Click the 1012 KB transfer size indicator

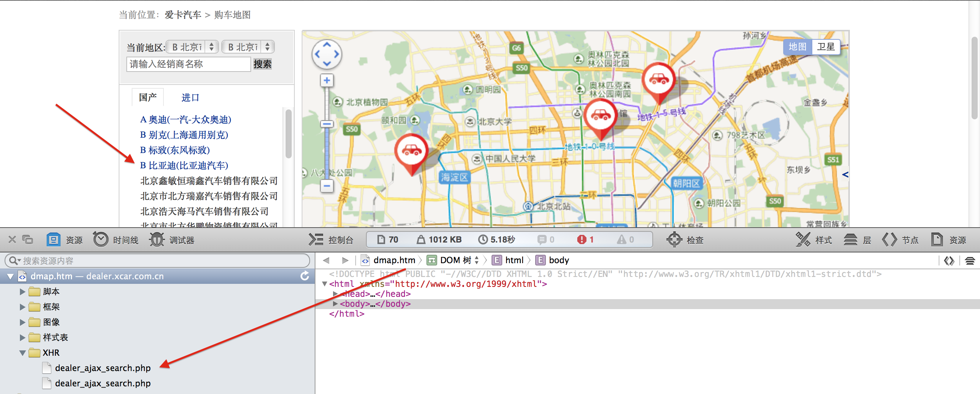pyautogui.click(x=439, y=239)
